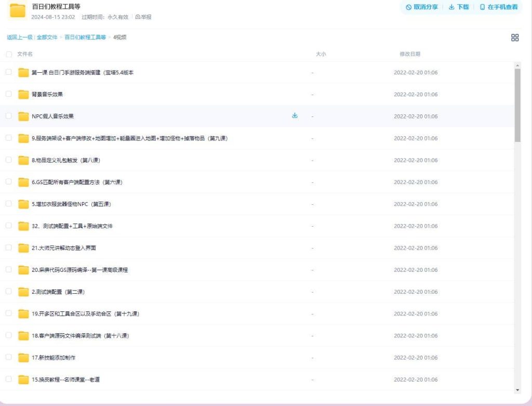Click 取消分享 to cancel sharing
This screenshot has width=532, height=406.
tap(422, 7)
